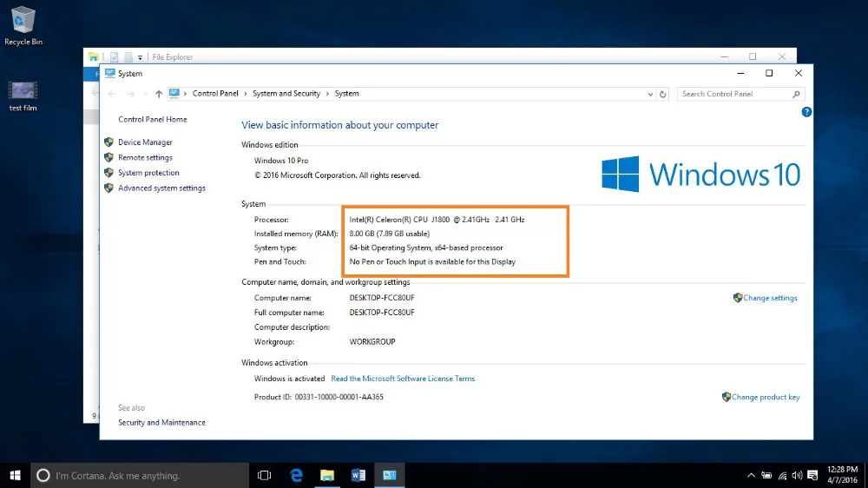Select Control Panel taskbar button
This screenshot has height=488, width=868.
click(x=390, y=475)
